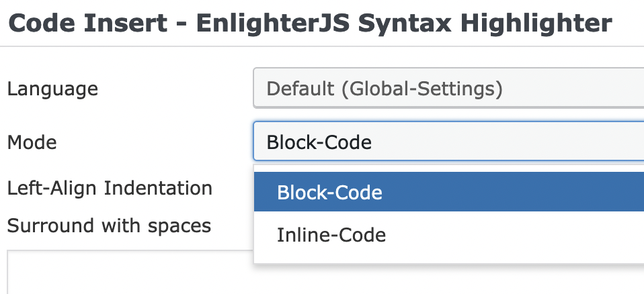The image size is (644, 294).
Task: Open the Language dropdown showing Default (Global-Settings)
Action: pos(448,88)
